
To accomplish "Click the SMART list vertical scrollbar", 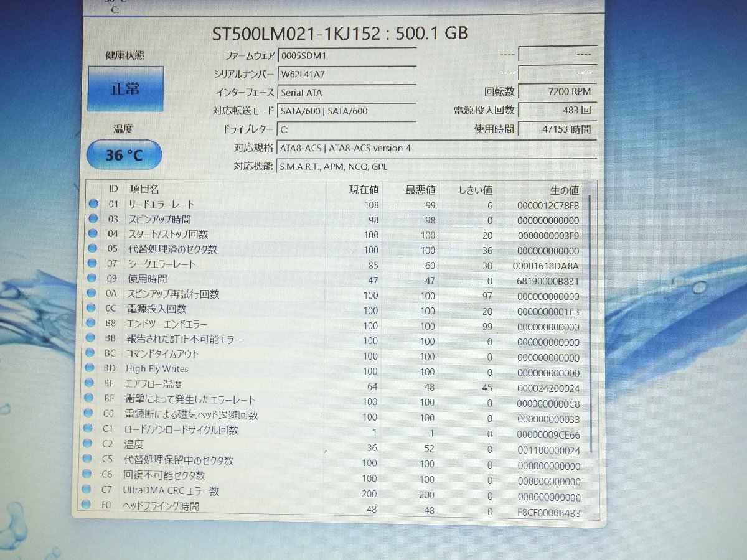I will point(589,324).
